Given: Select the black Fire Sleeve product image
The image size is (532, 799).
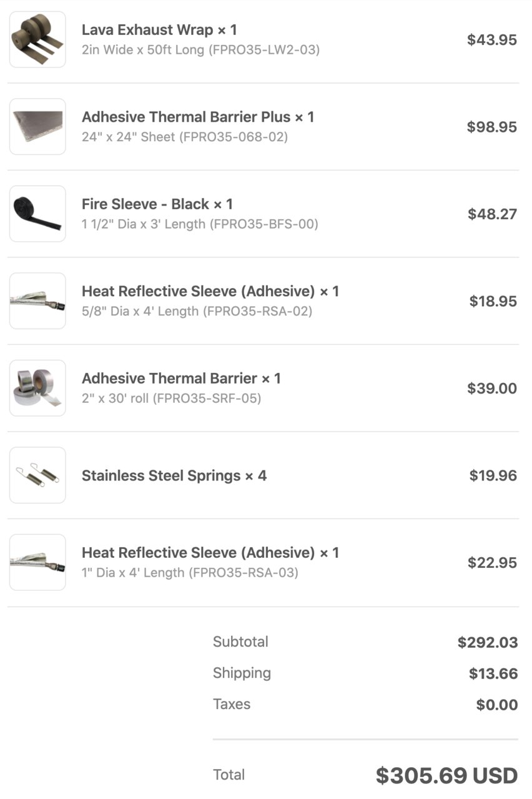Looking at the screenshot, I should tap(37, 214).
